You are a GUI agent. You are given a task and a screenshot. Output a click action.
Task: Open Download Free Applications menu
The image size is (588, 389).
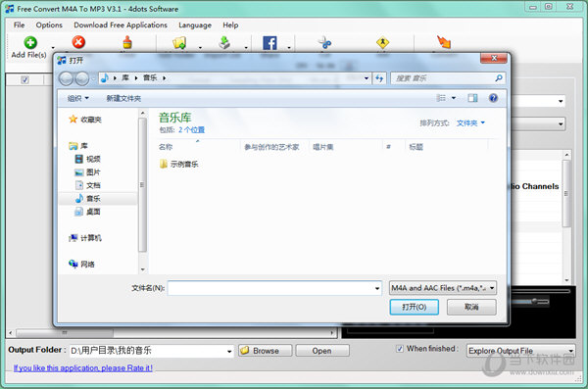(x=121, y=25)
